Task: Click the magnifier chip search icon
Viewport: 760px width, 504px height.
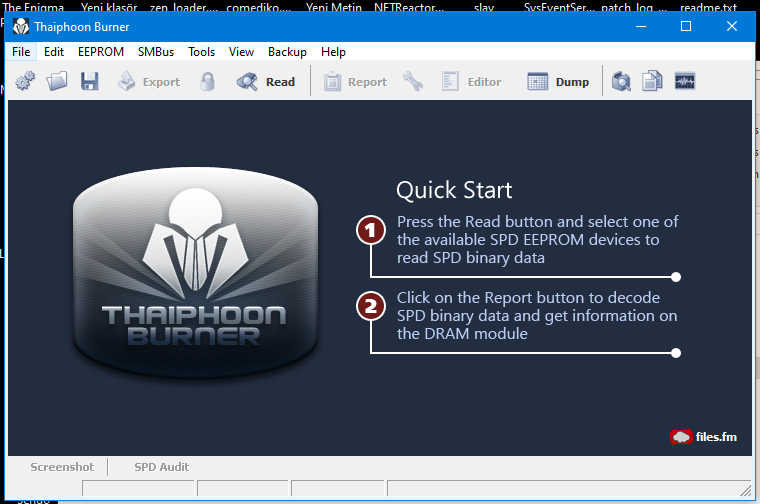Action: 622,82
